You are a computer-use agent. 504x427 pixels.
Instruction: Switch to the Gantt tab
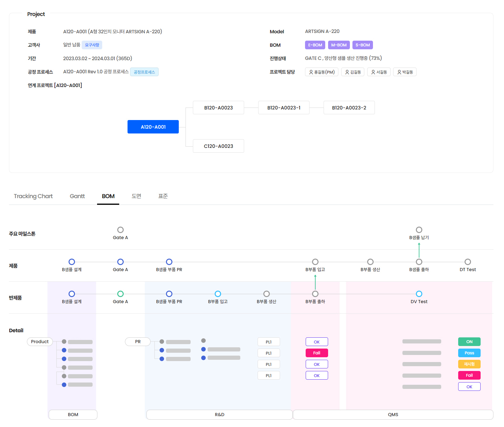coord(77,196)
